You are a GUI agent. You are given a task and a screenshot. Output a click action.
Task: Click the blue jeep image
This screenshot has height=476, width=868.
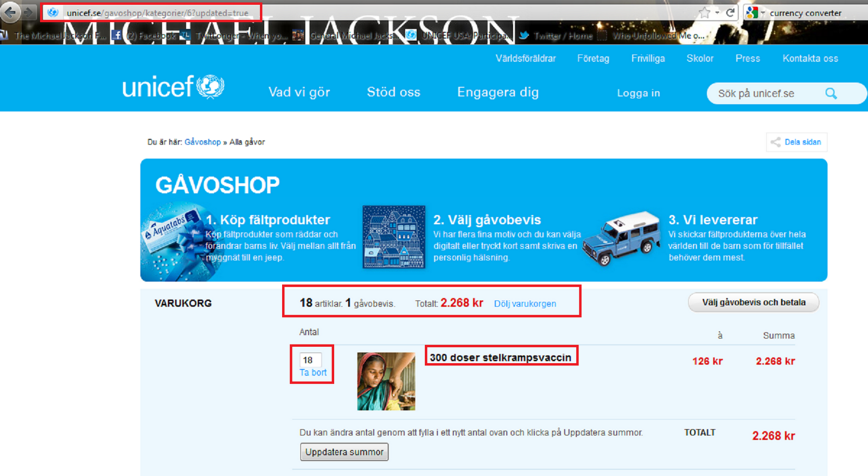[622, 238]
